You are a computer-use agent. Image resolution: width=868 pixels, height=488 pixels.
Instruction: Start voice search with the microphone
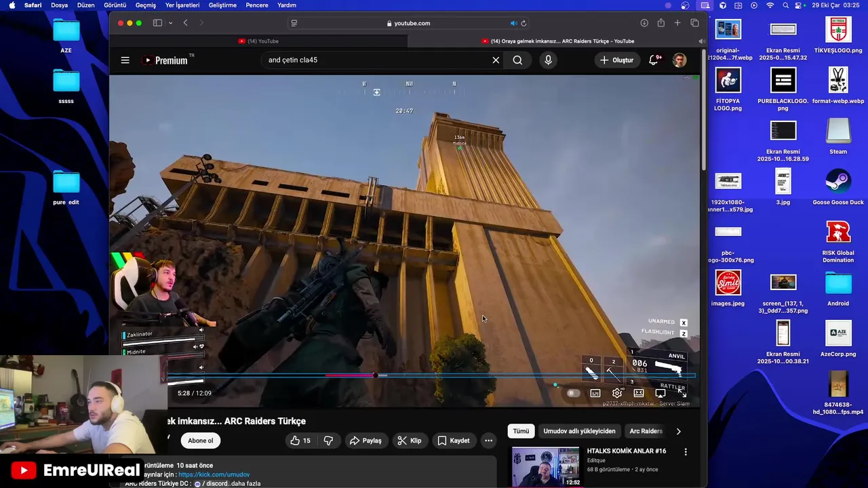point(548,60)
